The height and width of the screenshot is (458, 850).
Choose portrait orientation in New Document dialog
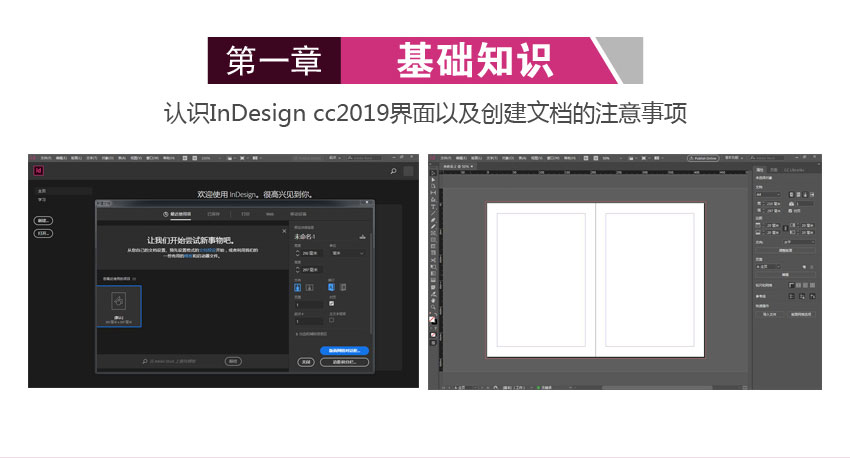coord(298,287)
